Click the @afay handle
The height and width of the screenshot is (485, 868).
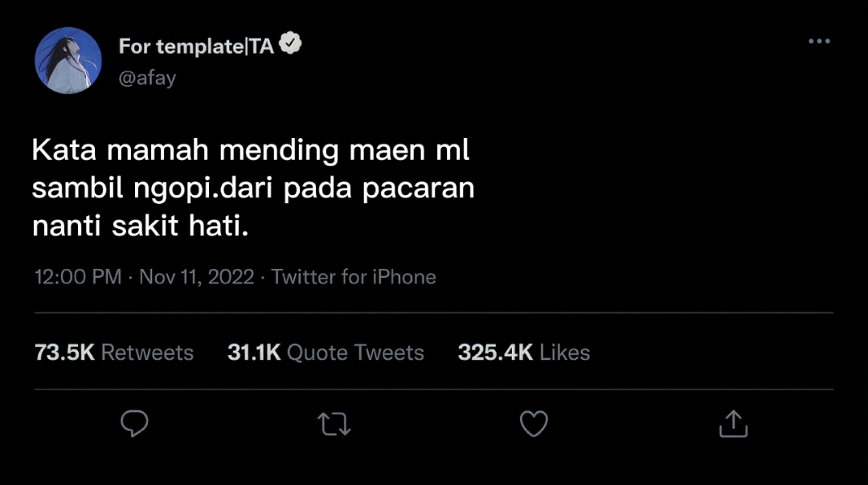[147, 78]
